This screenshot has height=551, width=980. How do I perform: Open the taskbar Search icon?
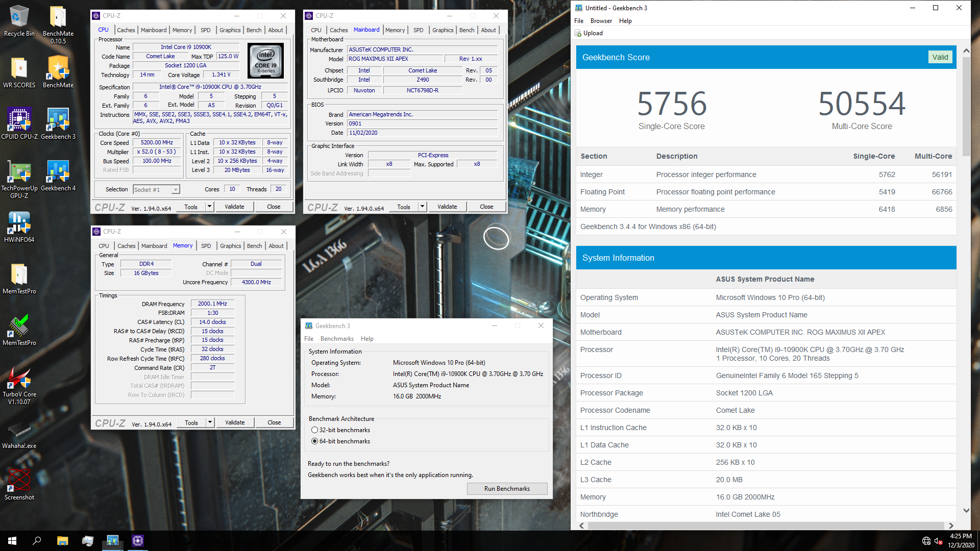(x=37, y=541)
